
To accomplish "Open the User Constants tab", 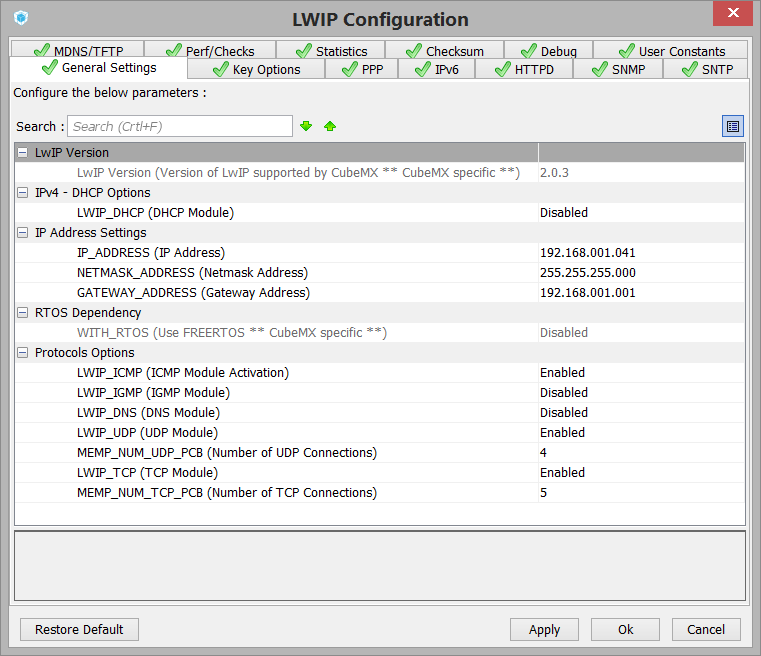I will click(671, 50).
